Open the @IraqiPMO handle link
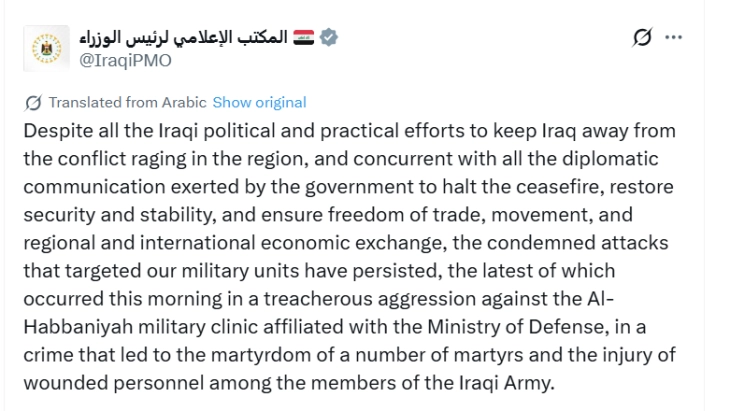The height and width of the screenshot is (411, 730). 125,59
